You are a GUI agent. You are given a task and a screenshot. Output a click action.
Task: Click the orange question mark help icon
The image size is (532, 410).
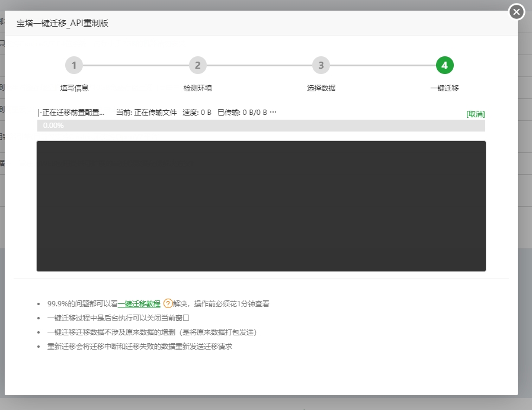pos(168,303)
